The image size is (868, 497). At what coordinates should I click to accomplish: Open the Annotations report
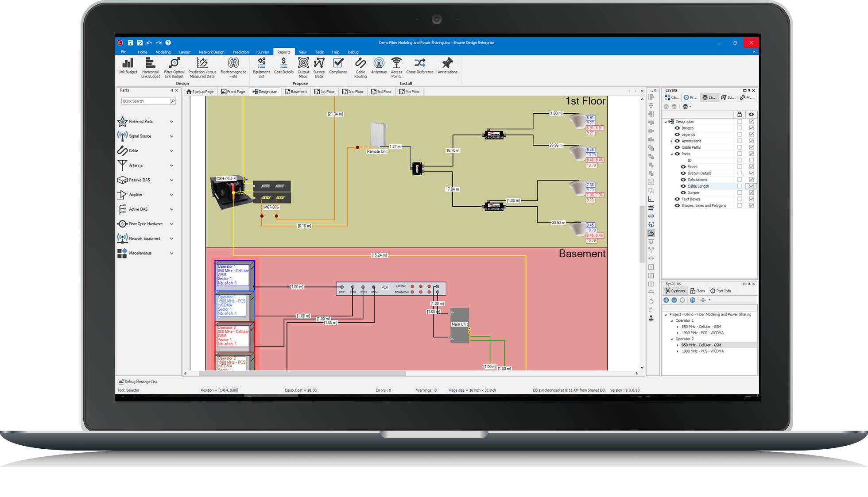coord(447,66)
